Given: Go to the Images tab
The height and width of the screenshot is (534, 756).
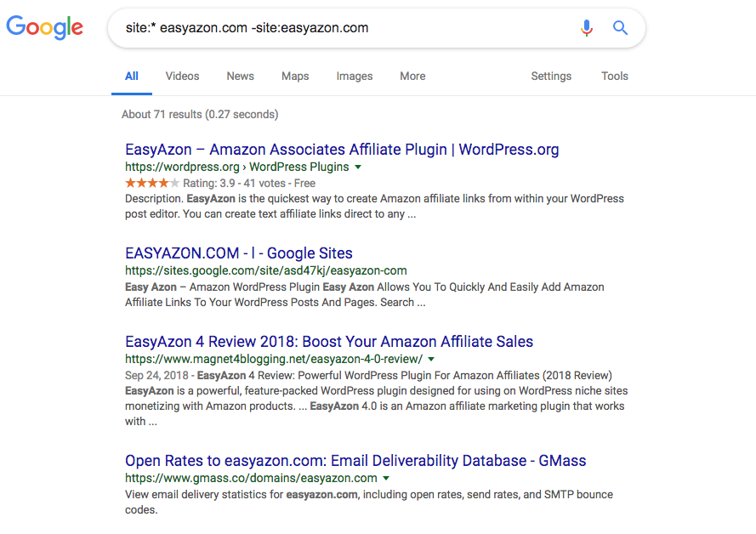Looking at the screenshot, I should 355,76.
